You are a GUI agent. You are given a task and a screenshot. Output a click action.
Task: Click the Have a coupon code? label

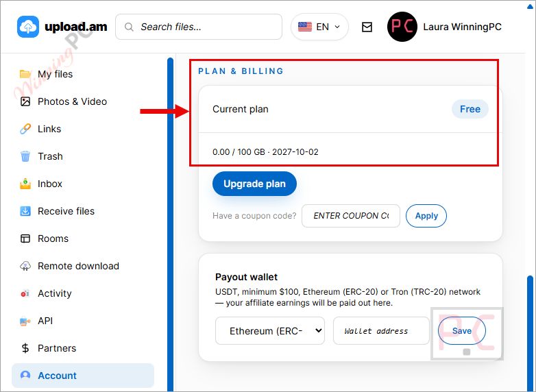point(254,216)
